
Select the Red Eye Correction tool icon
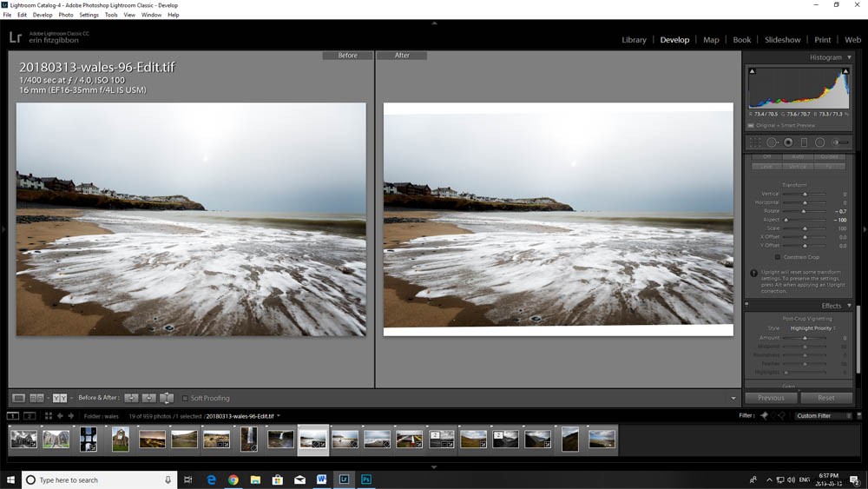788,142
